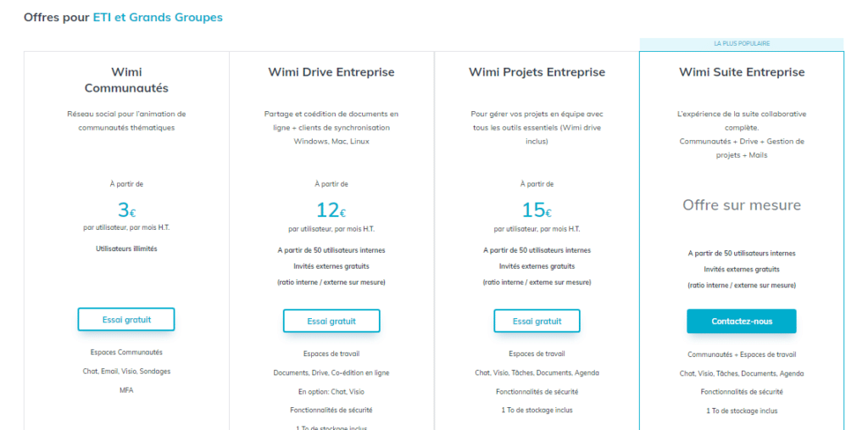Click the Chat, Email, Visio, Sondages line
The image size is (868, 430).
coord(126,371)
